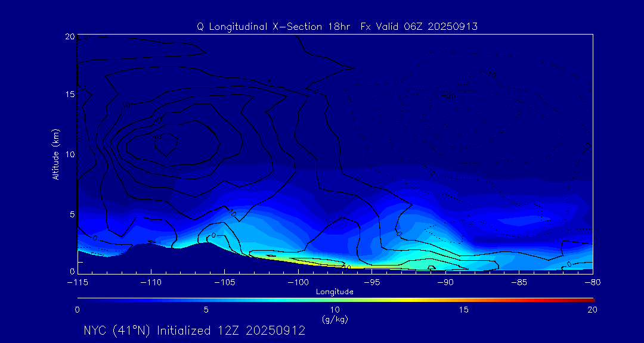Click the innermost solid contour near 10 km altitude
644x343 pixels.
165,143
